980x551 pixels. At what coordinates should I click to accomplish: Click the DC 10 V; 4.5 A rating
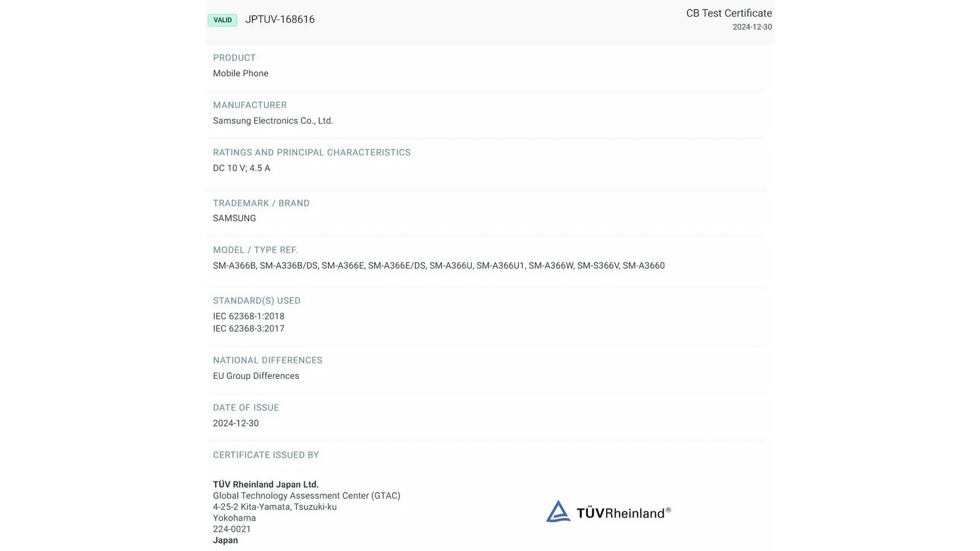[x=241, y=168]
